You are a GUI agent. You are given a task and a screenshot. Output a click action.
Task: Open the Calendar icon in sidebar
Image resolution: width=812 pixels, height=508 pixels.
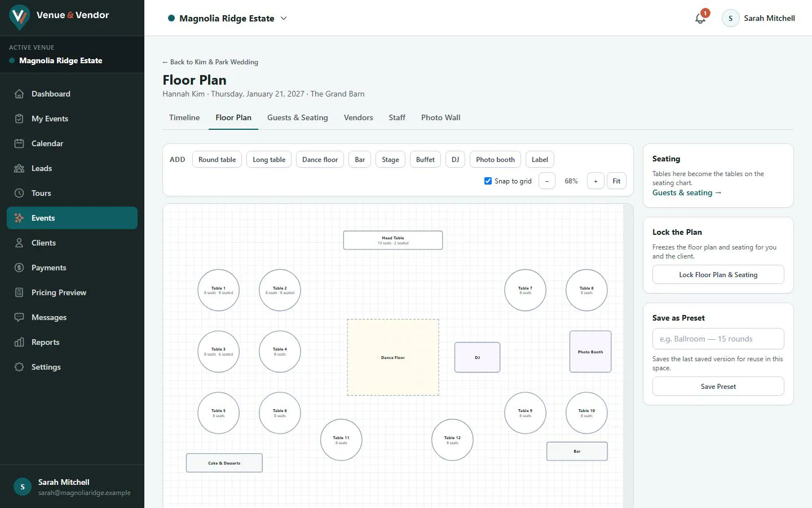pyautogui.click(x=19, y=143)
